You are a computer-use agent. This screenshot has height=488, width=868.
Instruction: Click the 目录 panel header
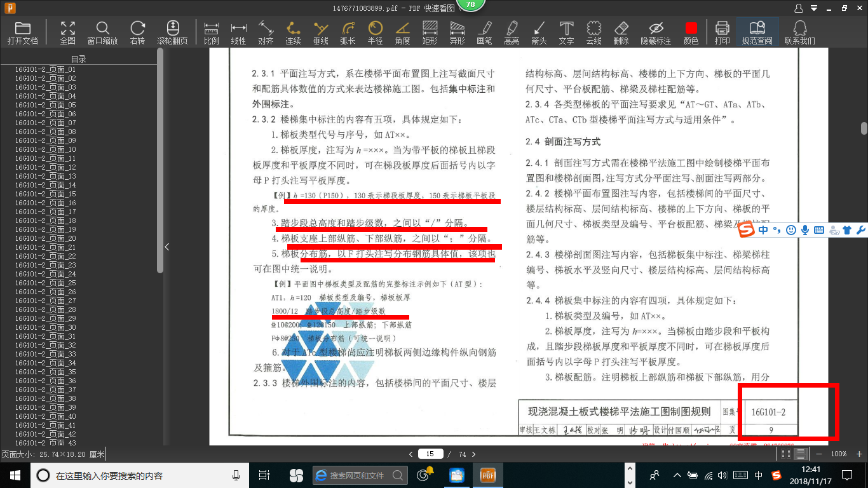coord(78,59)
